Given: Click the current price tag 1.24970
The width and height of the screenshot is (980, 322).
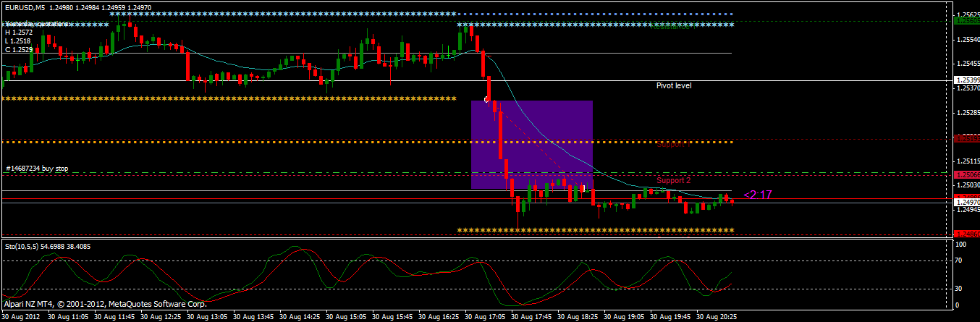Looking at the screenshot, I should click(967, 203).
